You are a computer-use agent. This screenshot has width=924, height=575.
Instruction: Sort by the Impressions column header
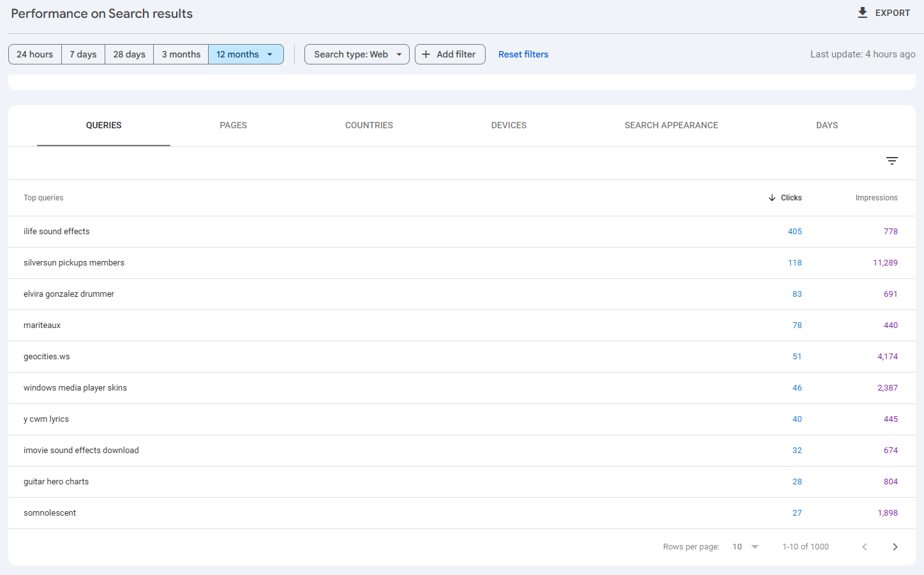[x=876, y=198]
